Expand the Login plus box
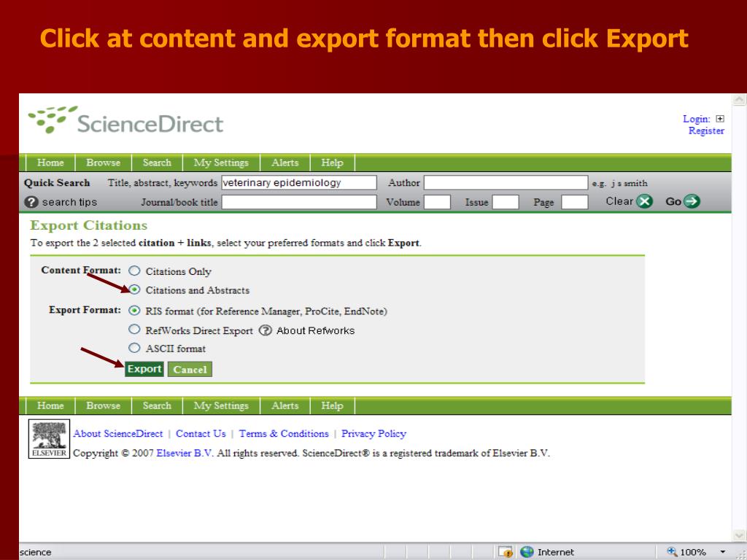This screenshot has height=560, width=747. [720, 119]
